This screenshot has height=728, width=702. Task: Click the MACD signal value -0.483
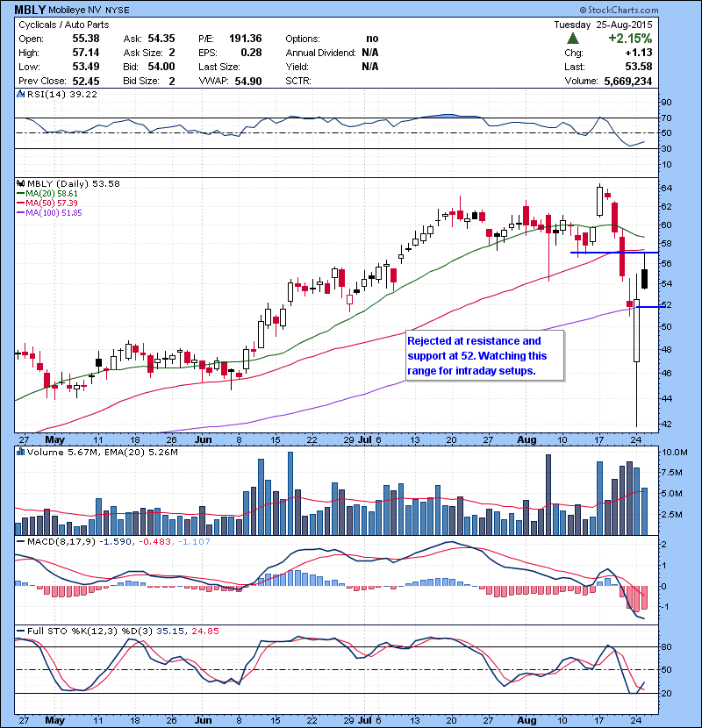click(x=154, y=541)
